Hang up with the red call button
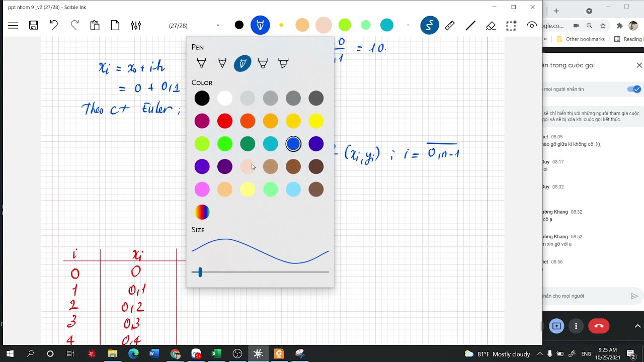 tap(599, 326)
